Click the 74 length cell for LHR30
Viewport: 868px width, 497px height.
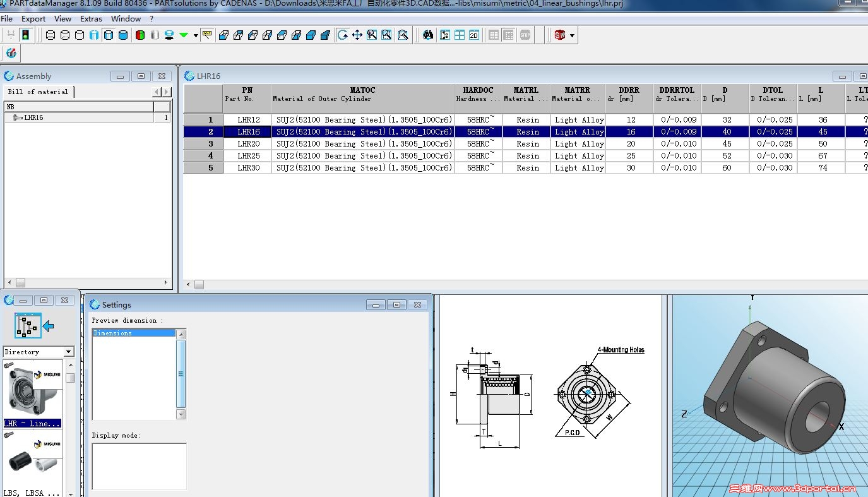point(821,168)
